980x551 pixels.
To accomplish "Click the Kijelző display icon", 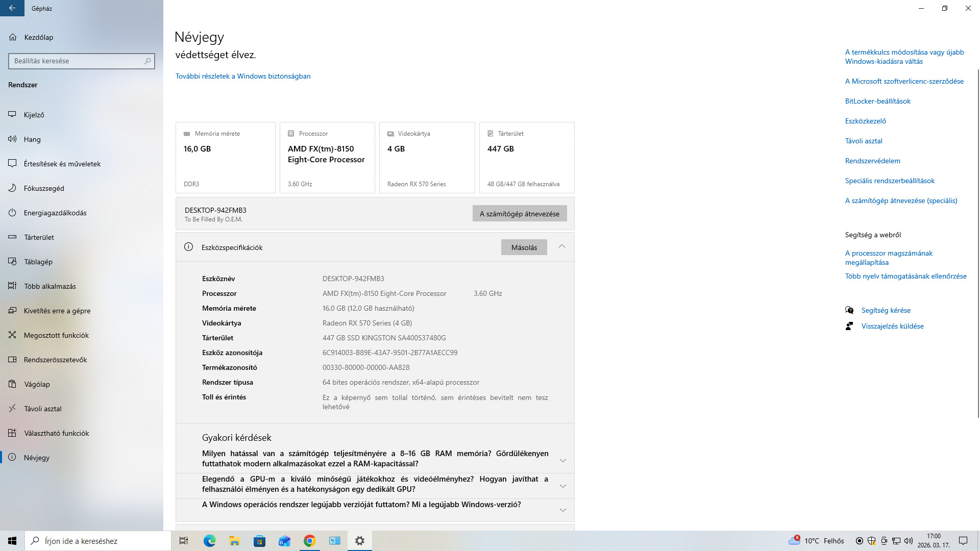I will click(12, 115).
